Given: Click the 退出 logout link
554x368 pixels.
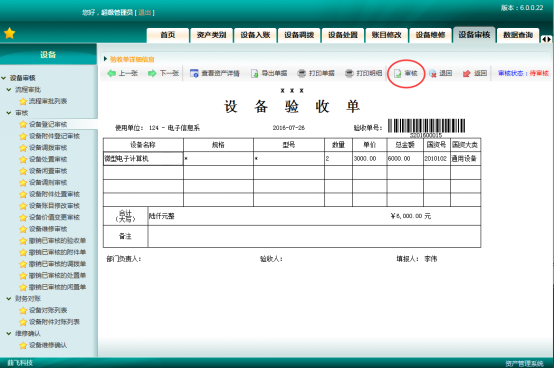Looking at the screenshot, I should (x=145, y=13).
